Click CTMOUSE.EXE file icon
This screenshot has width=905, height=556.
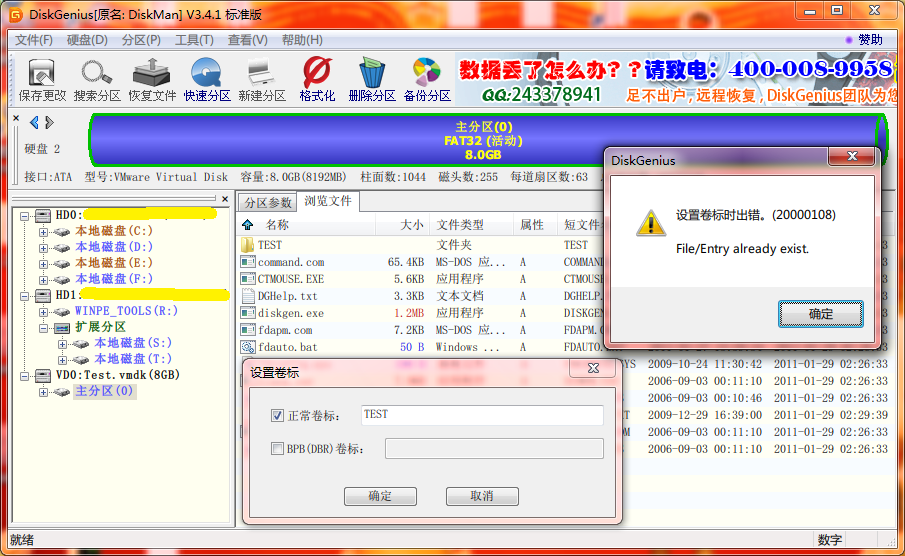coord(248,279)
